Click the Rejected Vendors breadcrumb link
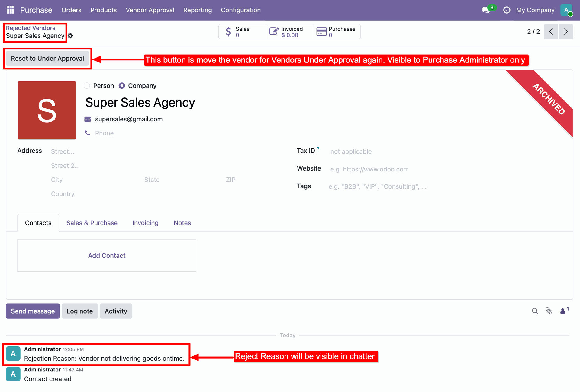The width and height of the screenshot is (580, 392). (x=31, y=28)
